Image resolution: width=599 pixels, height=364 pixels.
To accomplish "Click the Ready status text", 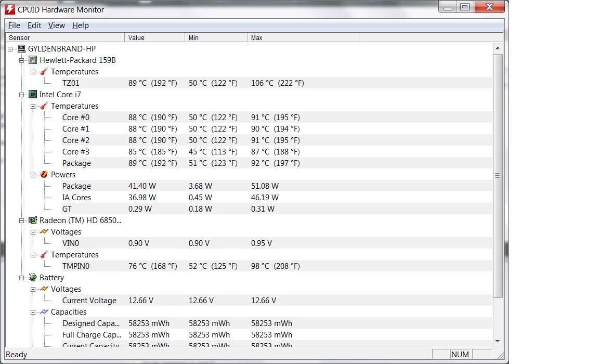I will tap(17, 355).
